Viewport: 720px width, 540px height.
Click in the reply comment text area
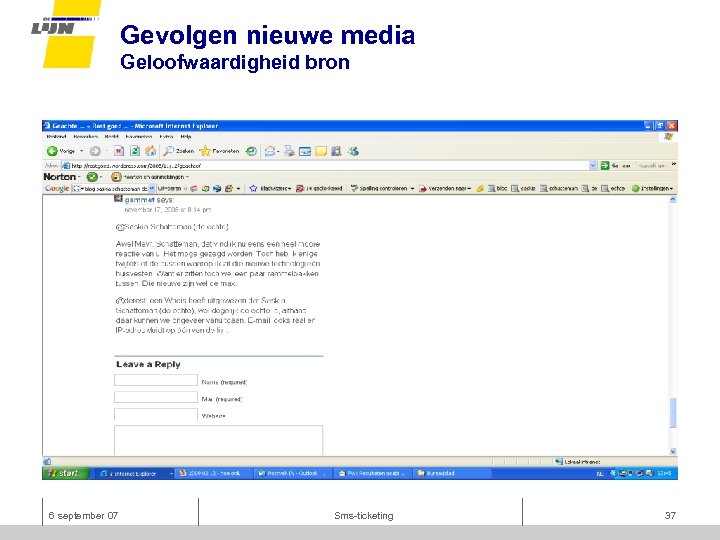click(218, 440)
